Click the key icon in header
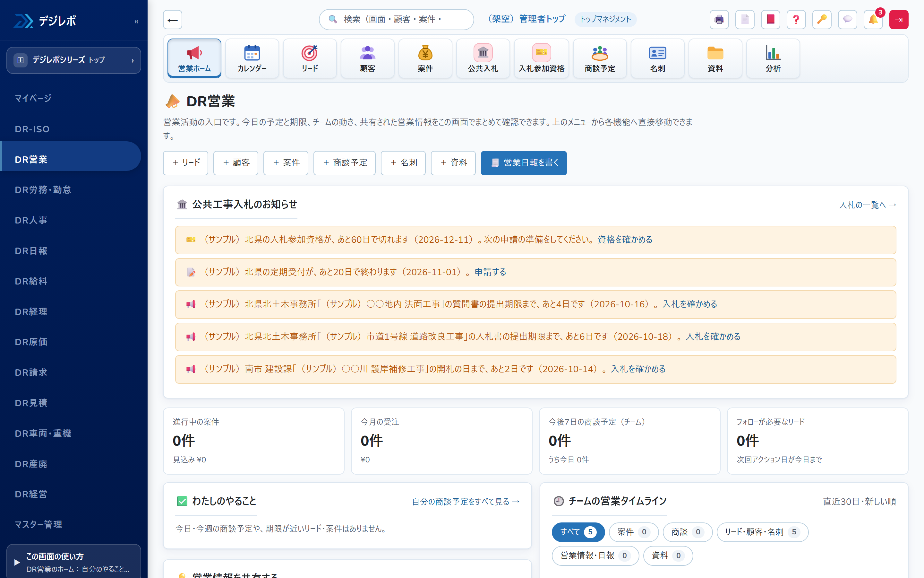The height and width of the screenshot is (578, 924). pyautogui.click(x=822, y=20)
